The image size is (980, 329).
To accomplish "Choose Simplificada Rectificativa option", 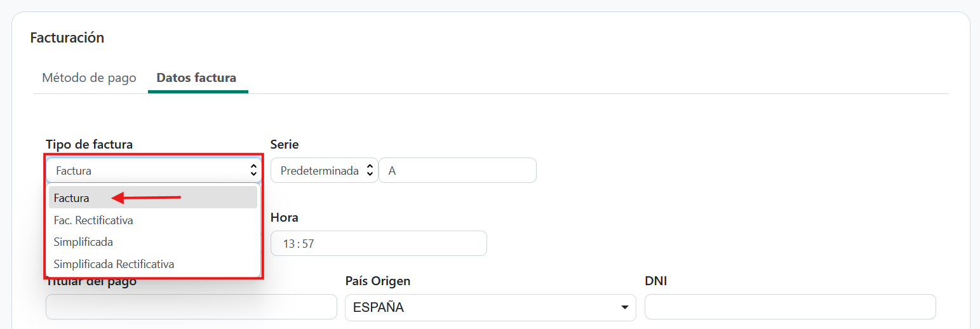I will click(114, 264).
